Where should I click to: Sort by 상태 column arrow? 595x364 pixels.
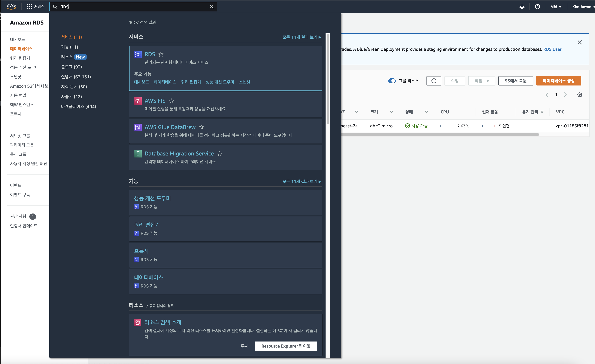(426, 112)
